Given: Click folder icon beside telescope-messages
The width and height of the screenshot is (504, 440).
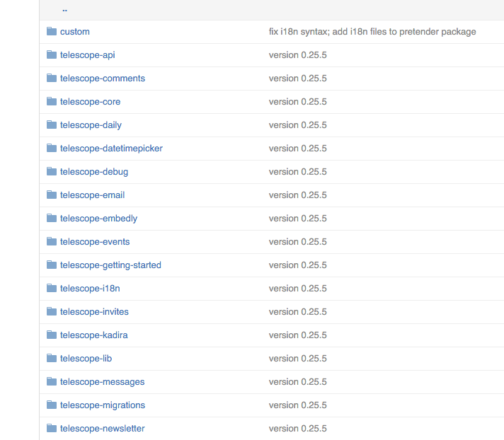Looking at the screenshot, I should pos(52,381).
